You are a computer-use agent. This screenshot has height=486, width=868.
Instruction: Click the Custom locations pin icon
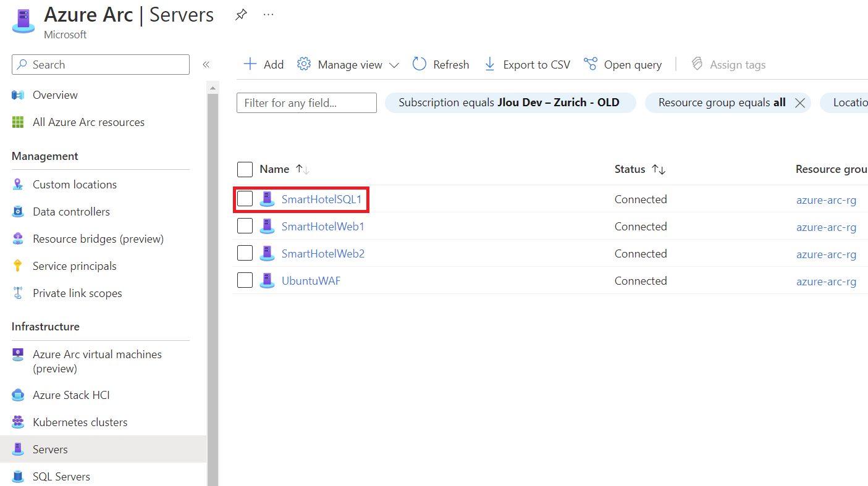(18, 185)
